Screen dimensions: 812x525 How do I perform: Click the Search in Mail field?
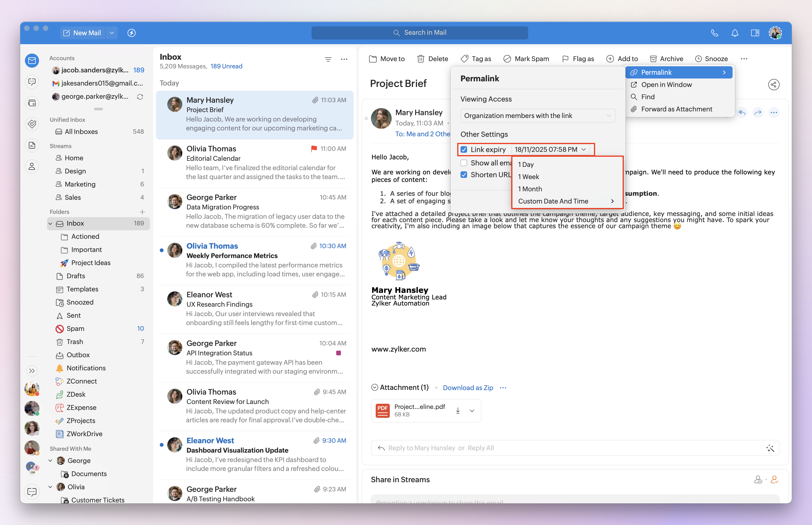pos(419,33)
